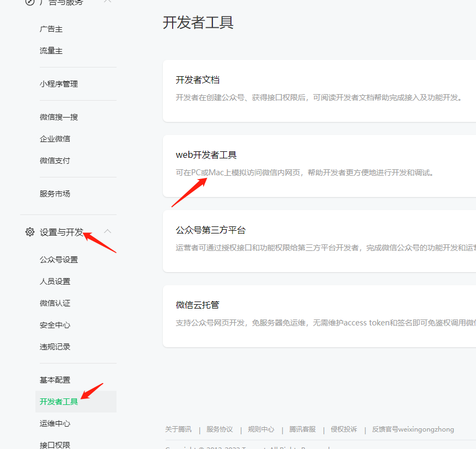Open 人员设置 page
This screenshot has height=449, width=476.
click(55, 281)
